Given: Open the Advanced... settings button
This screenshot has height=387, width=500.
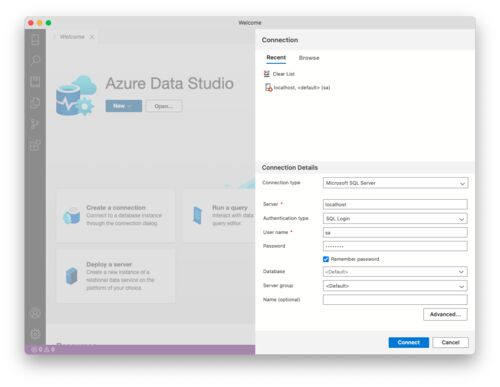Looking at the screenshot, I should (x=445, y=314).
